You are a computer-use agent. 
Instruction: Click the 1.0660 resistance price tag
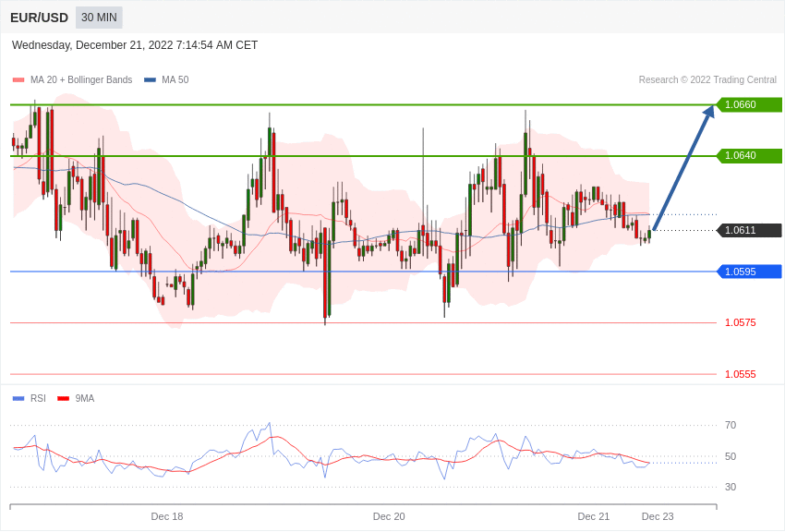pyautogui.click(x=749, y=104)
